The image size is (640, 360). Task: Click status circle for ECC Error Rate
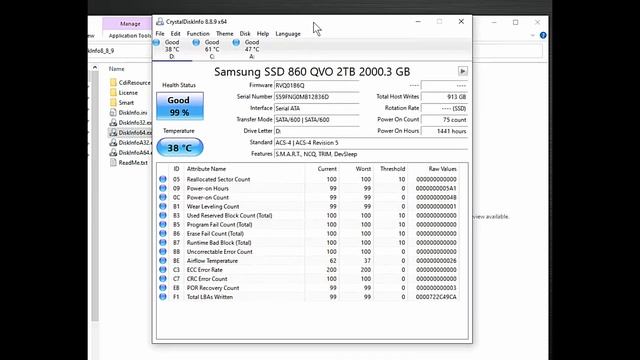coord(163,269)
